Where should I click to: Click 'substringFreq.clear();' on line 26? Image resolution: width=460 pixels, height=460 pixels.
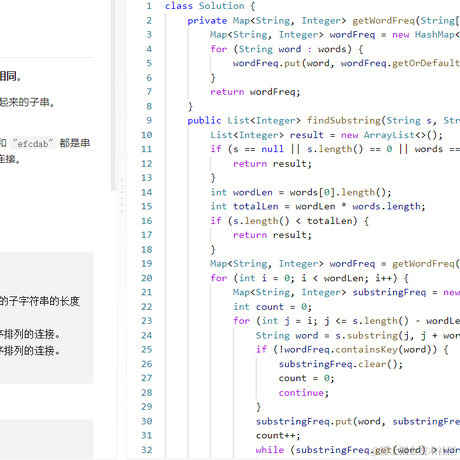[x=341, y=364]
